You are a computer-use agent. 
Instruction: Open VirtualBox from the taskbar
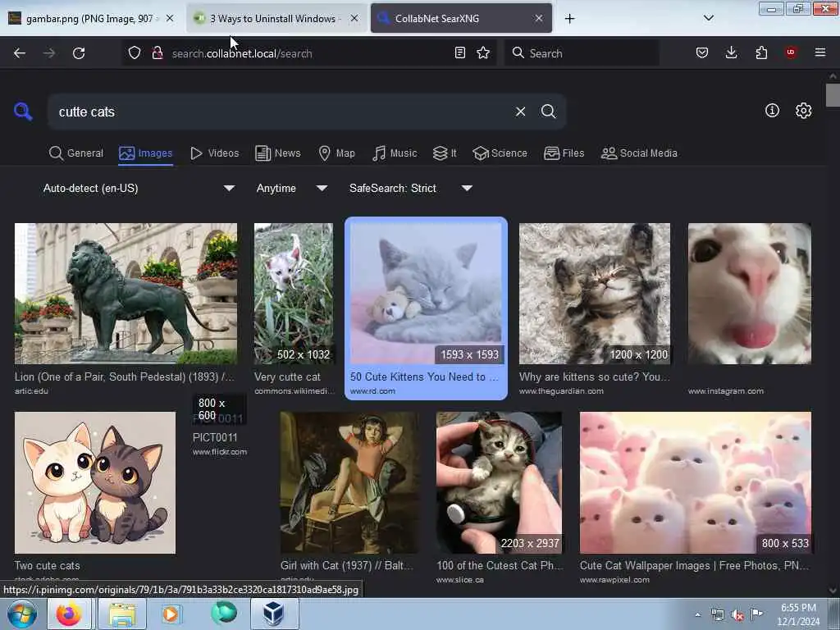274,614
